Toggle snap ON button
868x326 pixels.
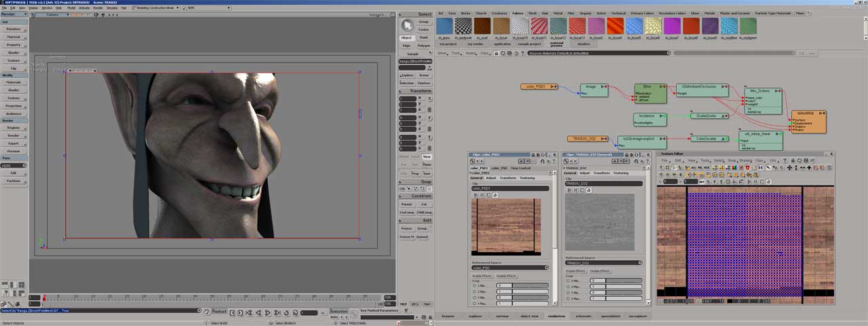click(403, 189)
